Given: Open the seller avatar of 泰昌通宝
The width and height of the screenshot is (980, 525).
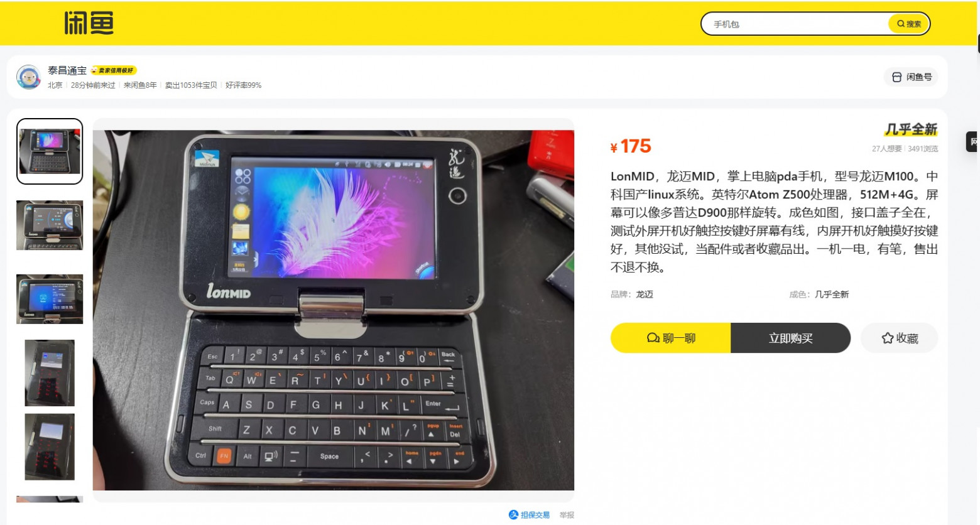Looking at the screenshot, I should coord(28,77).
